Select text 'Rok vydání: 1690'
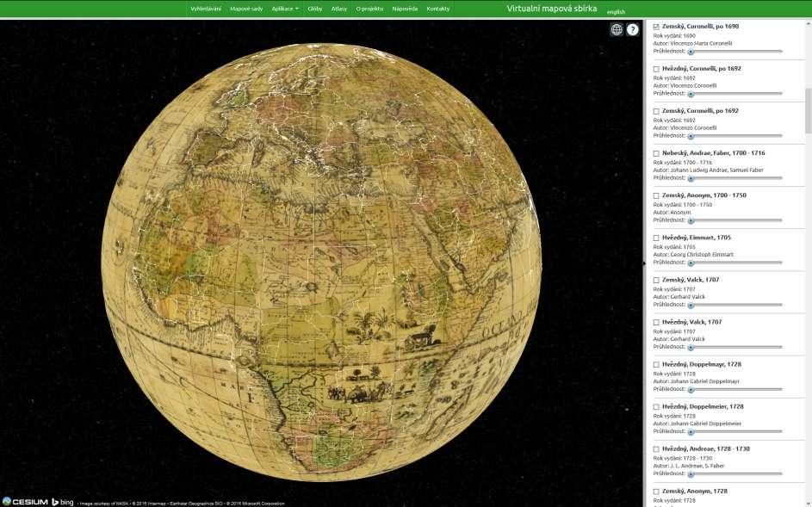 [x=674, y=36]
